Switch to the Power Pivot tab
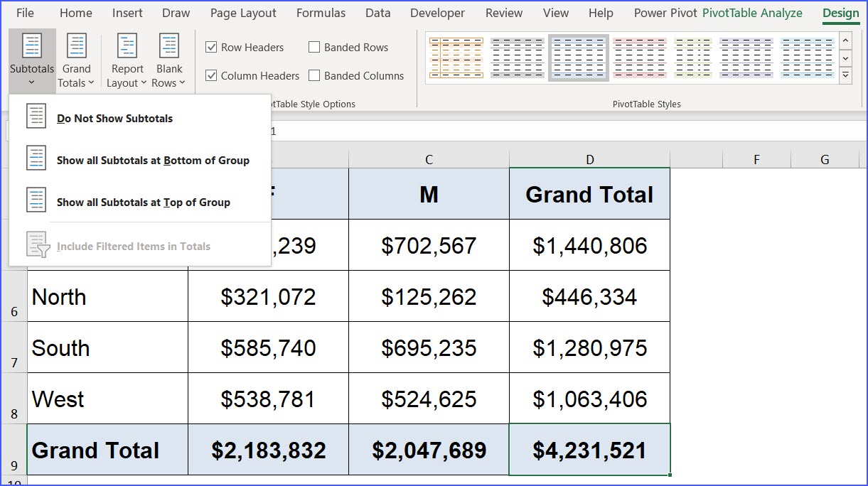Viewport: 868px width, 486px height. pyautogui.click(x=665, y=13)
